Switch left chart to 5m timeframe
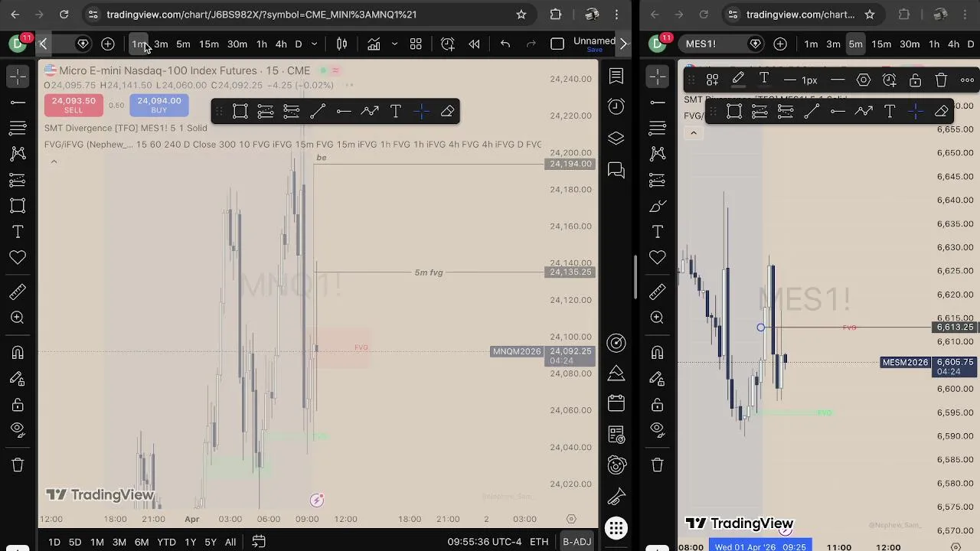The image size is (980, 551). (183, 44)
